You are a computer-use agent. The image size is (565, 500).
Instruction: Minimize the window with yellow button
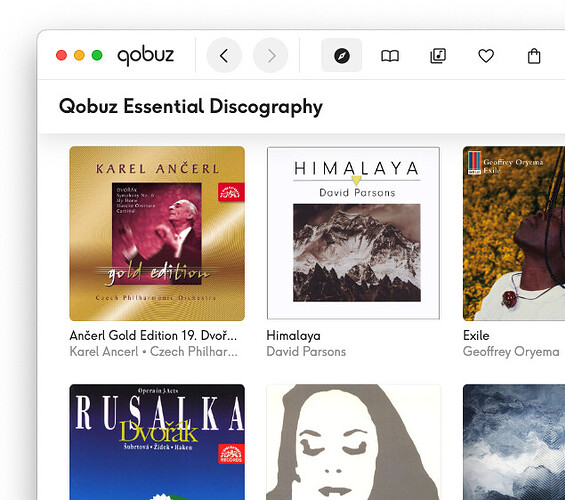(79, 55)
